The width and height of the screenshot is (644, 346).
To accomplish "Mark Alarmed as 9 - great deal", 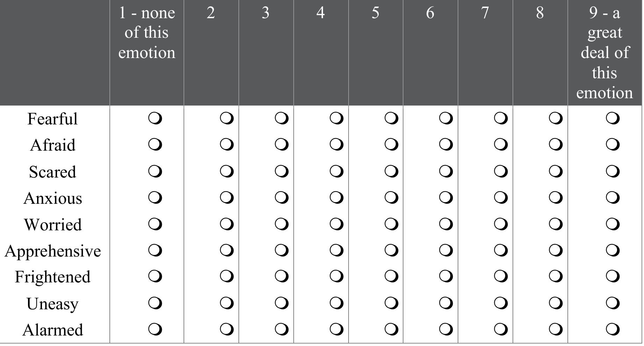I will pos(613,329).
